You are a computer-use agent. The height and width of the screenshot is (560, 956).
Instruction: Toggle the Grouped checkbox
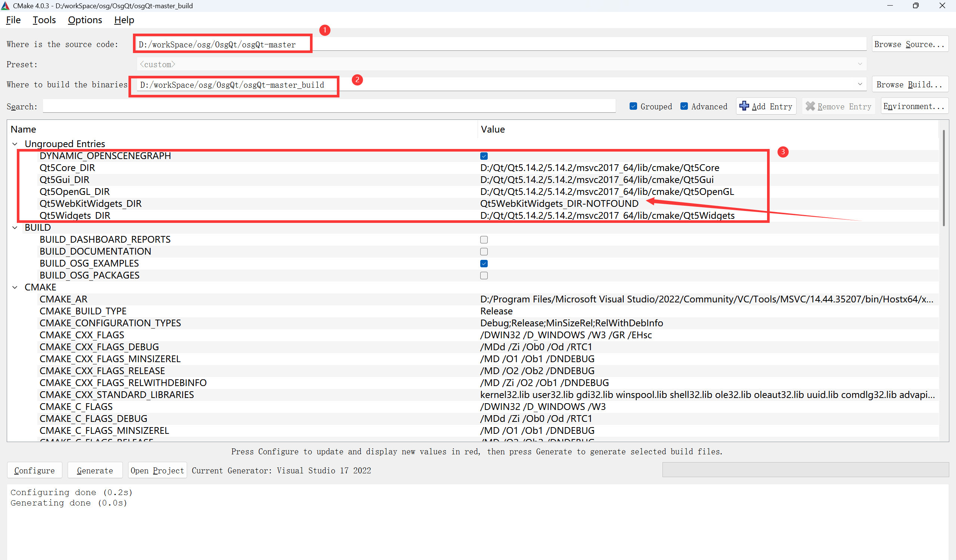coord(633,106)
